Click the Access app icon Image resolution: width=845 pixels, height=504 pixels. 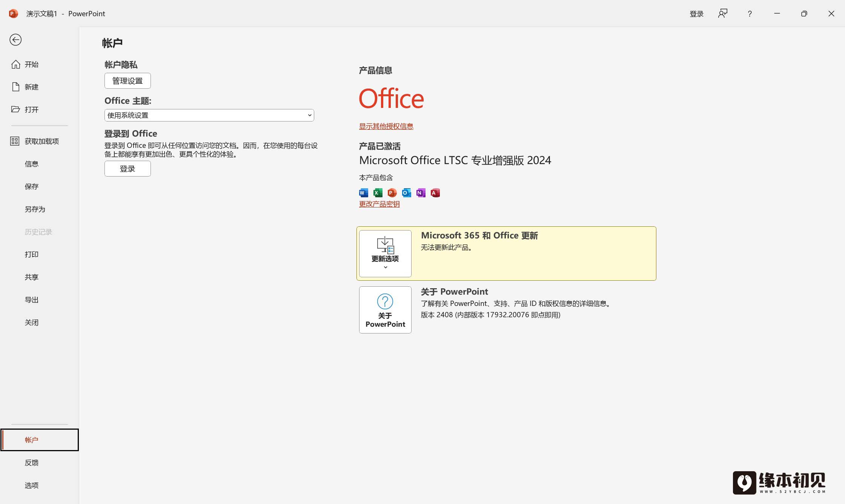click(x=435, y=193)
